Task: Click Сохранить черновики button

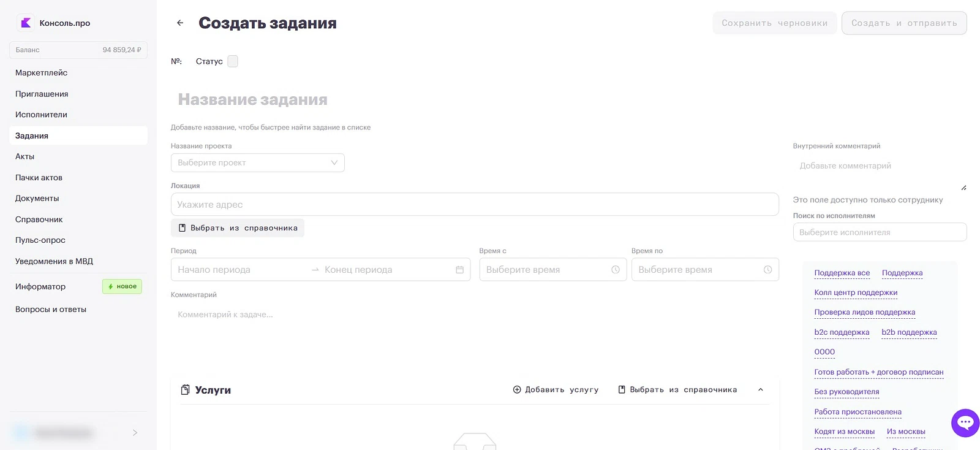Action: click(774, 23)
